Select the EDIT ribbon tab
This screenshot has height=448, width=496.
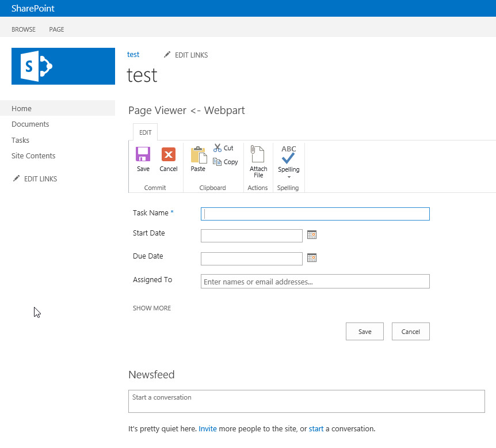146,132
